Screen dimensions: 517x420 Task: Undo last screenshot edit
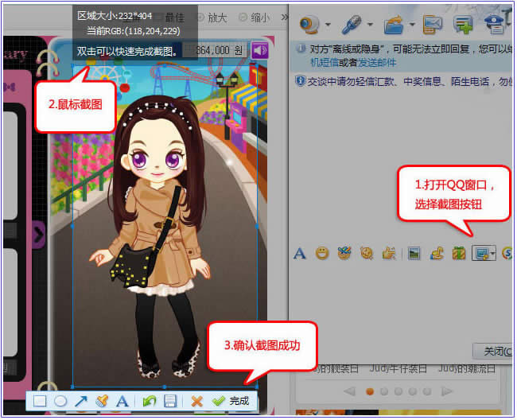tap(150, 401)
